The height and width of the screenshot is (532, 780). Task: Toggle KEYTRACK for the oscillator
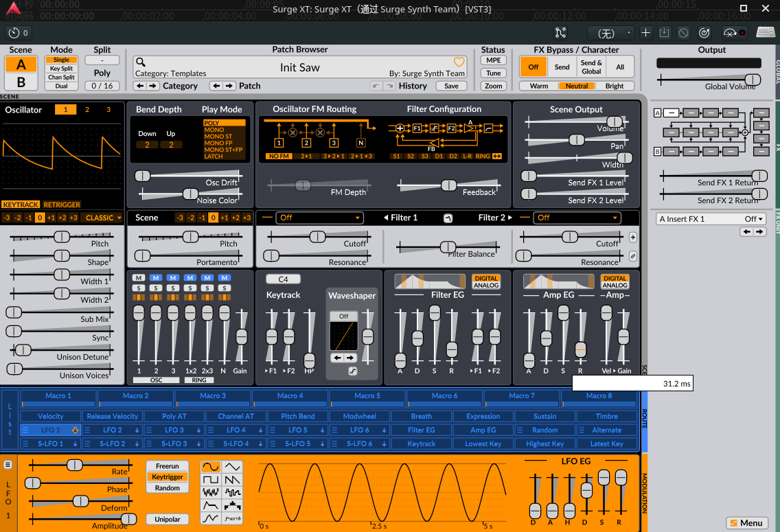click(x=21, y=205)
